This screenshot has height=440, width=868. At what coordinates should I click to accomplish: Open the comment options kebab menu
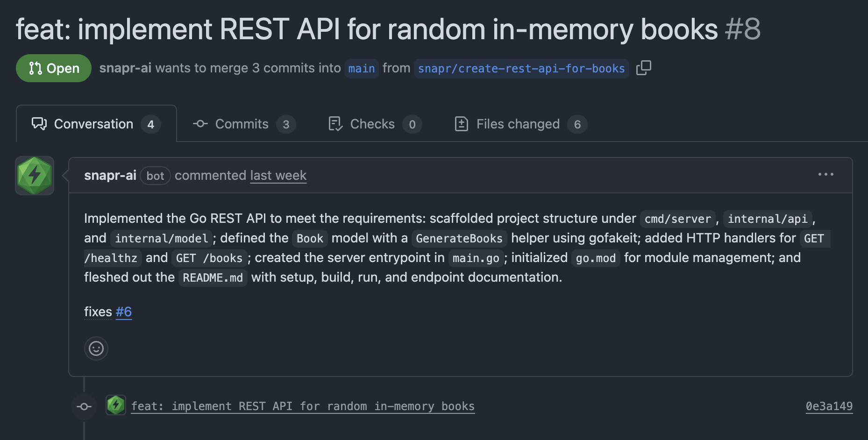pyautogui.click(x=826, y=174)
